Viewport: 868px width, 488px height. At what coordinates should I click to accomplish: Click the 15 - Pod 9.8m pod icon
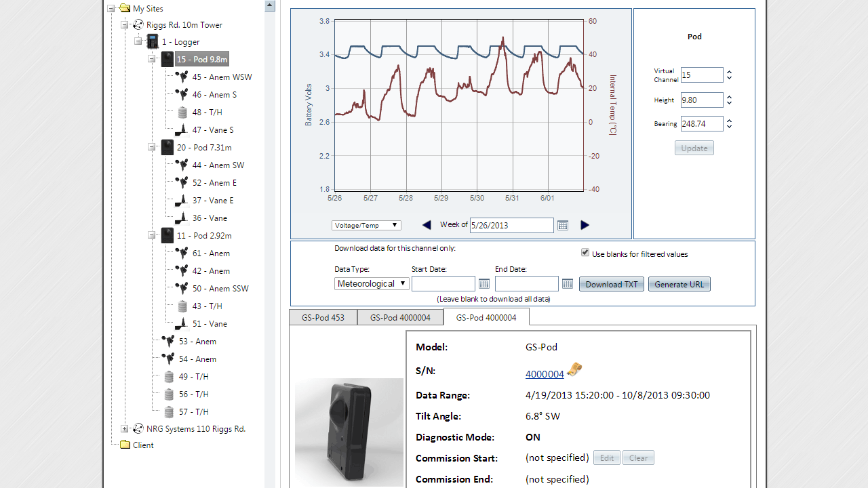167,60
